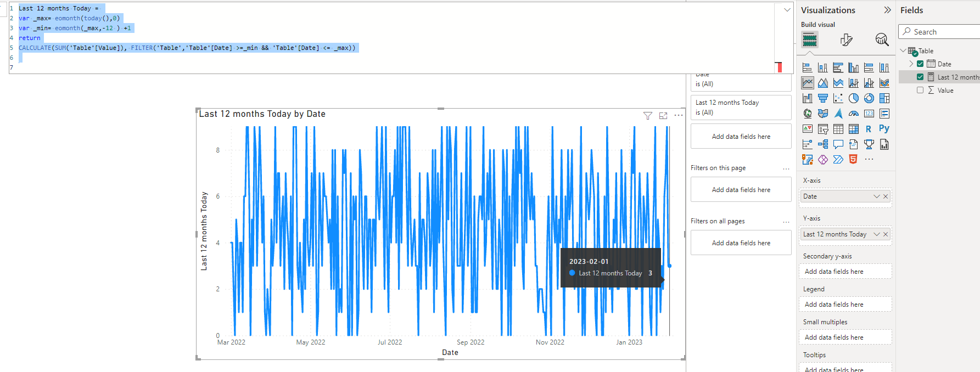Image resolution: width=980 pixels, height=372 pixels.
Task: Expand the formula bar chevron
Action: [x=787, y=10]
